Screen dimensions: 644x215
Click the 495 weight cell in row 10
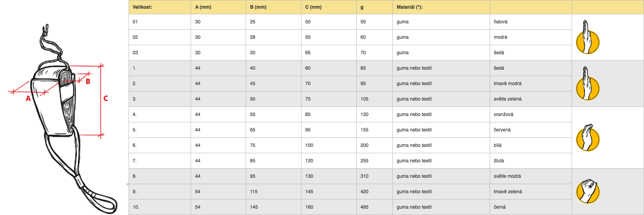[375, 207]
